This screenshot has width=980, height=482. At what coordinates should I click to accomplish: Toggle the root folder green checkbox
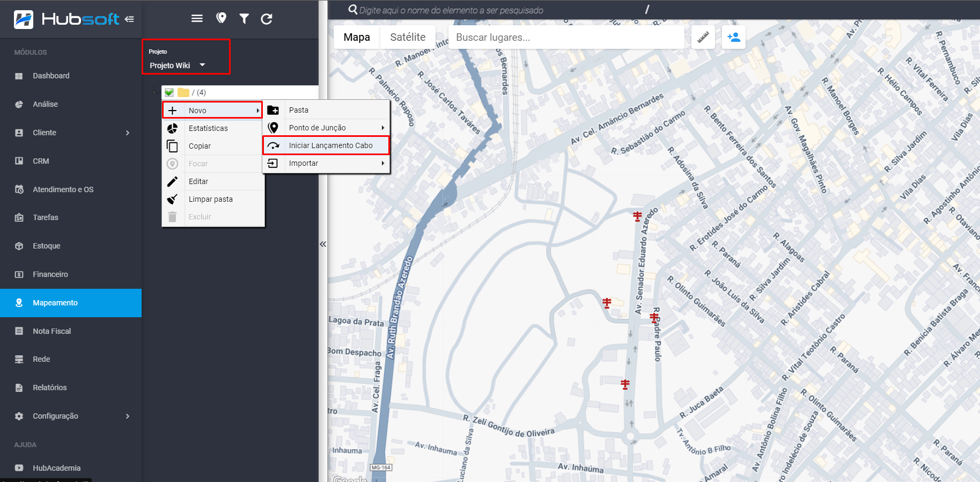(169, 92)
